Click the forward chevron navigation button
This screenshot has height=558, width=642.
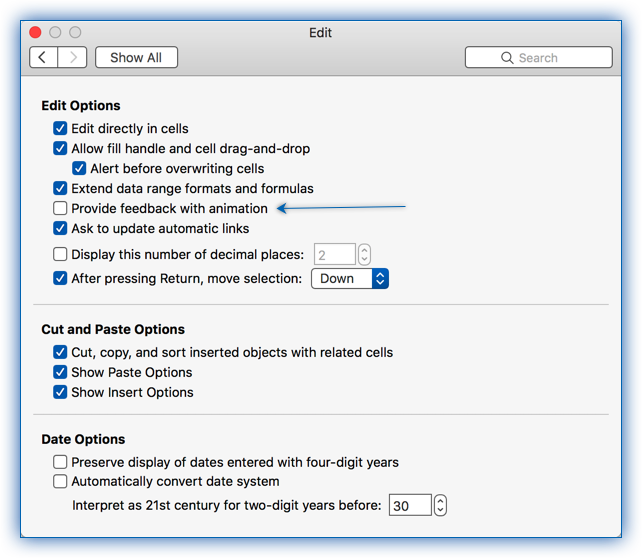pos(72,57)
